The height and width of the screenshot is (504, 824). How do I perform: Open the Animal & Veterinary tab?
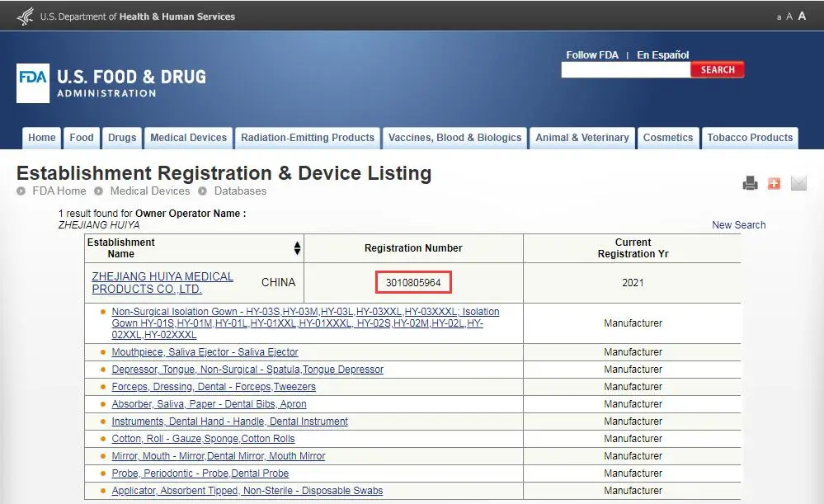[x=582, y=138]
